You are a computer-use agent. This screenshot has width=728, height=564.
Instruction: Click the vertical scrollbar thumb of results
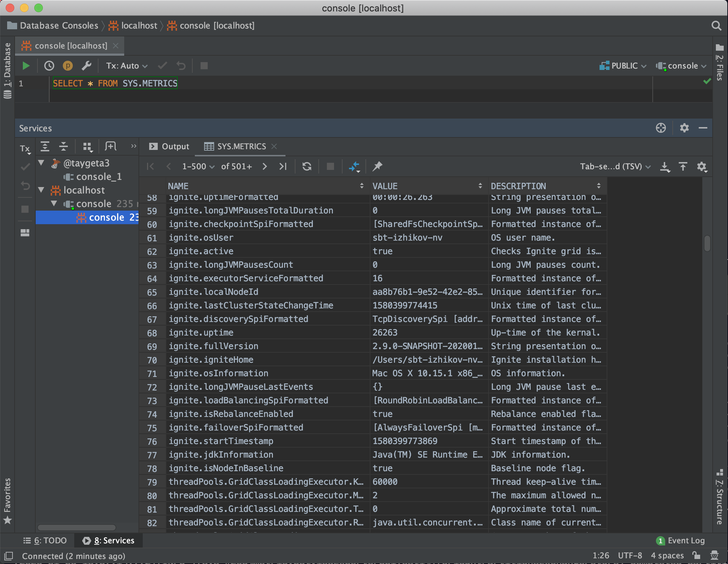[707, 243]
